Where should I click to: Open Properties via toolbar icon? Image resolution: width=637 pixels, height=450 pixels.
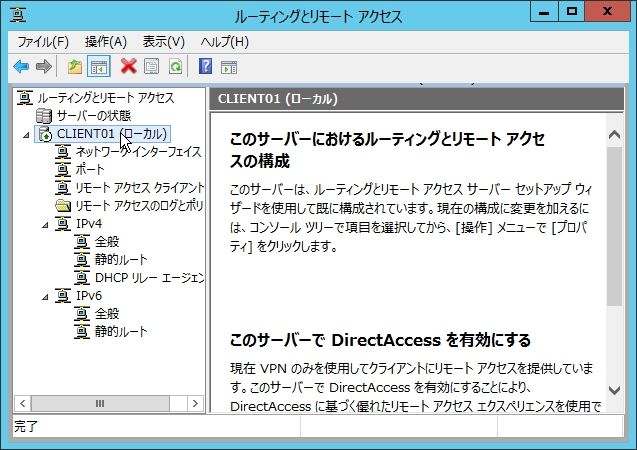152,66
